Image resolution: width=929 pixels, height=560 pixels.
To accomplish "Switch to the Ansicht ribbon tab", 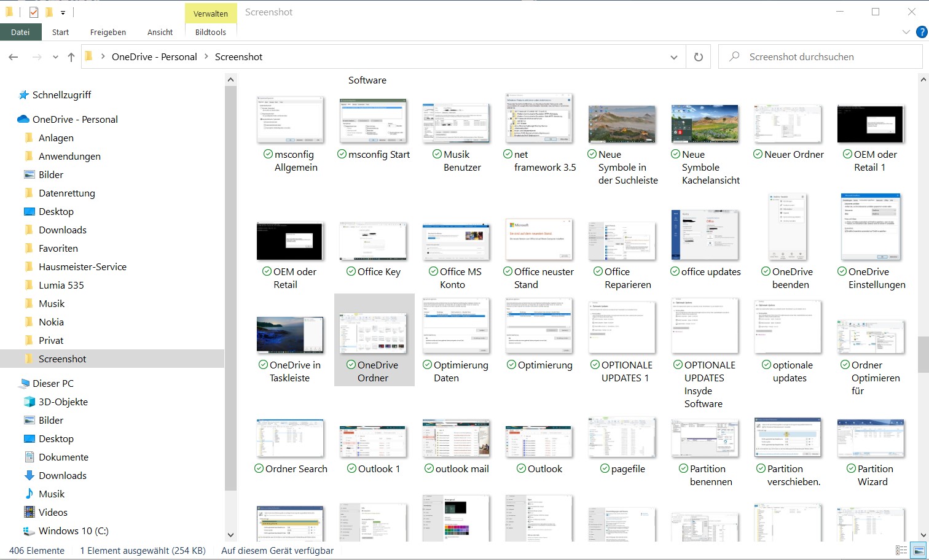I will (160, 32).
